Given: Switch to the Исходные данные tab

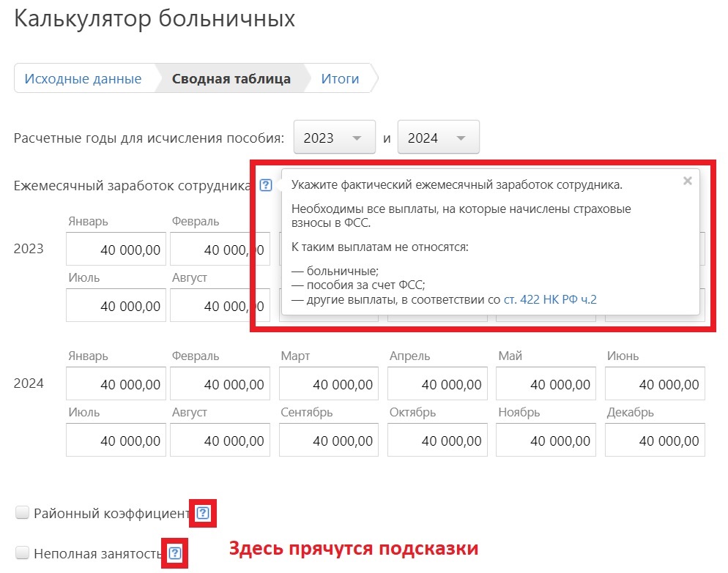Looking at the screenshot, I should (83, 78).
